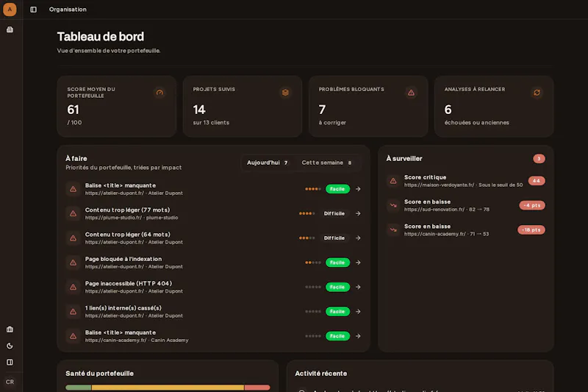Click 'https://sud-renovation.fr/ · 82 → 78' text
Screen dimensions: 588x392
[x=447, y=210]
